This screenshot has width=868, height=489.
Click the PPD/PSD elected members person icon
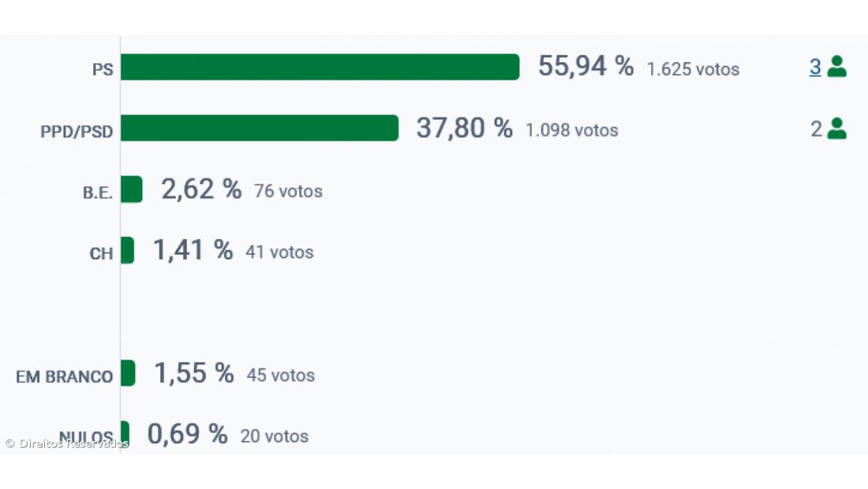pos(837,129)
